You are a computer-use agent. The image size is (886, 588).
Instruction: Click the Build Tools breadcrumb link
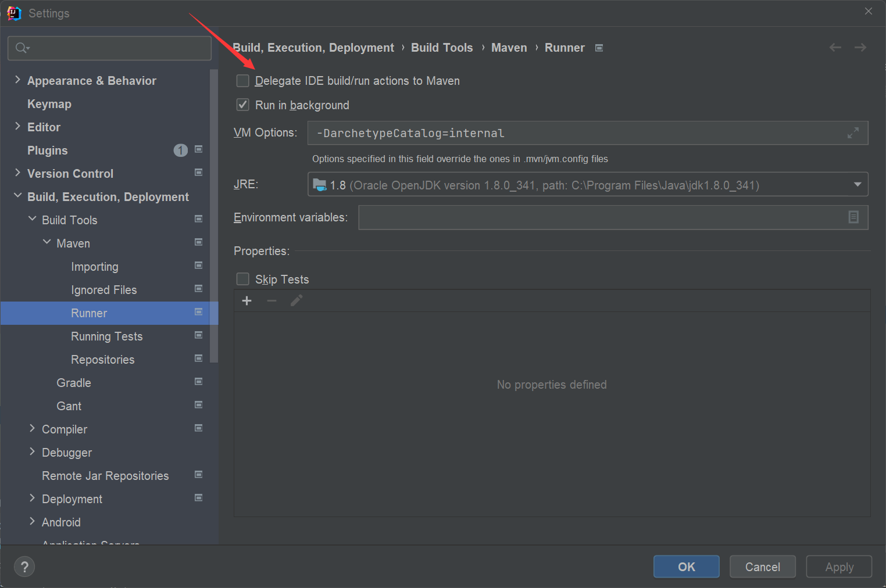click(442, 48)
